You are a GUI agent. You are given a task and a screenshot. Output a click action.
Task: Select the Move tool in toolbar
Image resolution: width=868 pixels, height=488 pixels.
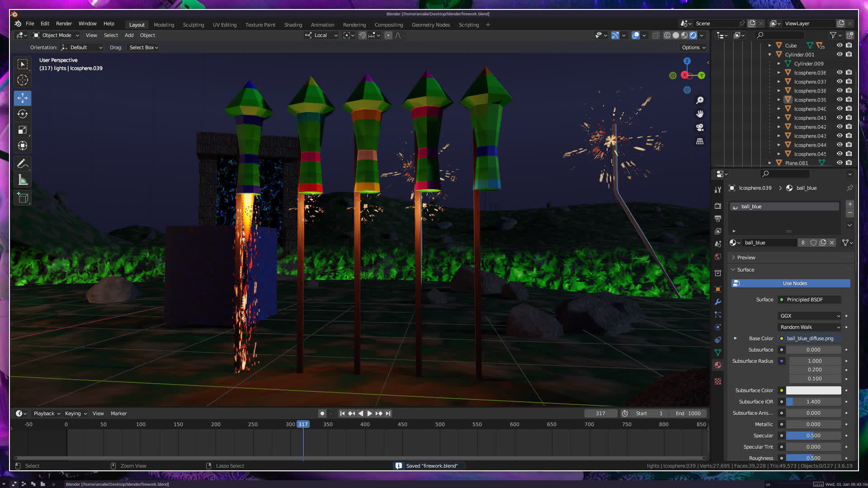23,98
